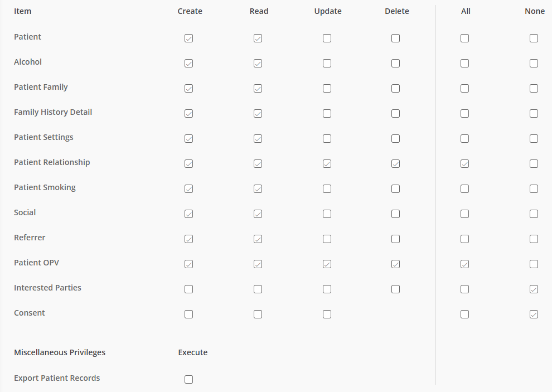Uncheck Delete for Patient OPV
552x392 pixels.
click(x=396, y=264)
